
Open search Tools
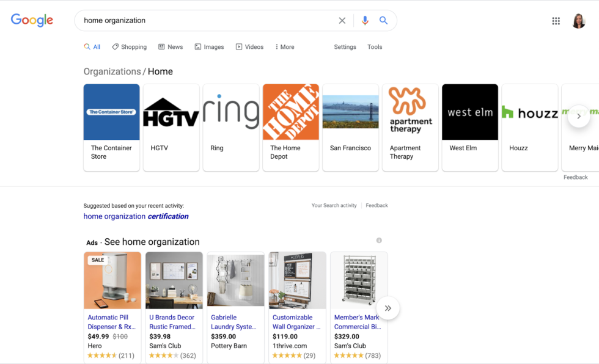[x=375, y=47]
